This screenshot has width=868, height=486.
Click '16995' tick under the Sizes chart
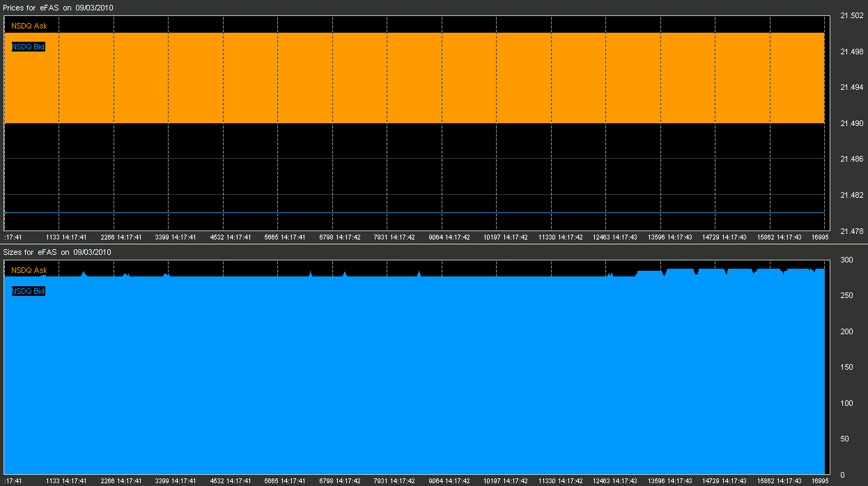[x=820, y=481]
